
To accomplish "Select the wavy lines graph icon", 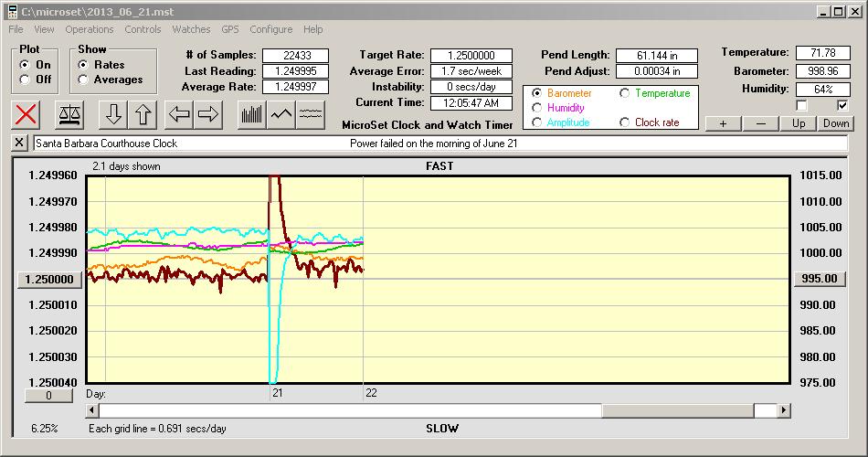I will click(311, 114).
